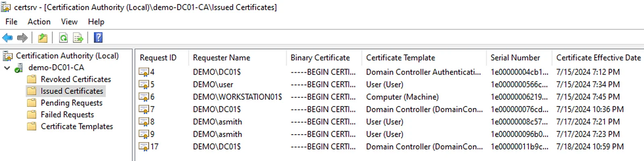Open the Action menu

[x=39, y=22]
